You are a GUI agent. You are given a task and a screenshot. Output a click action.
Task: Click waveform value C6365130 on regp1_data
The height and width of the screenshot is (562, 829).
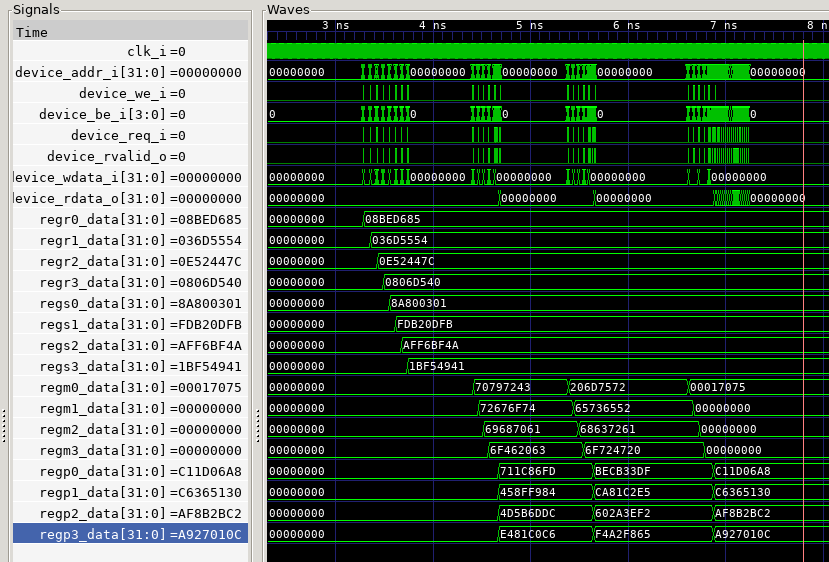pos(743,492)
